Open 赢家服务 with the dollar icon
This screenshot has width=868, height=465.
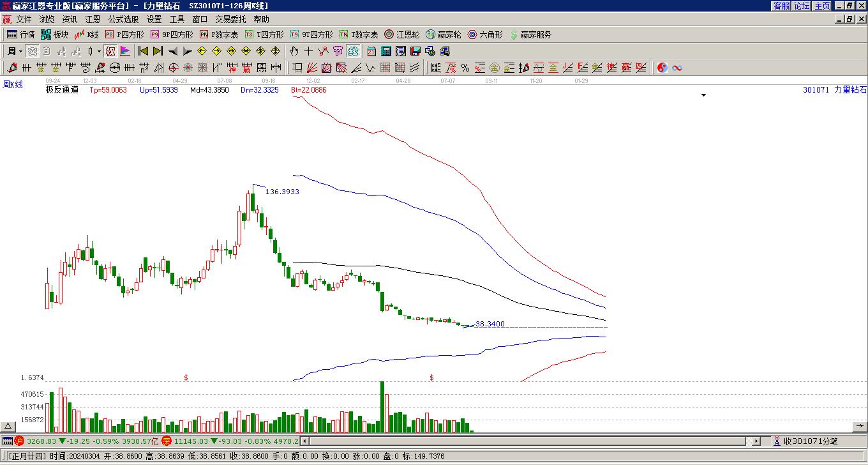[530, 34]
